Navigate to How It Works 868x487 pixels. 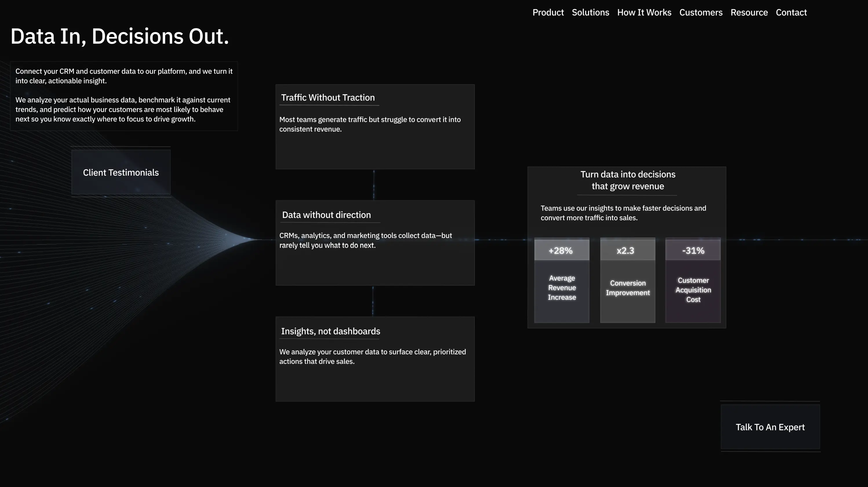644,12
